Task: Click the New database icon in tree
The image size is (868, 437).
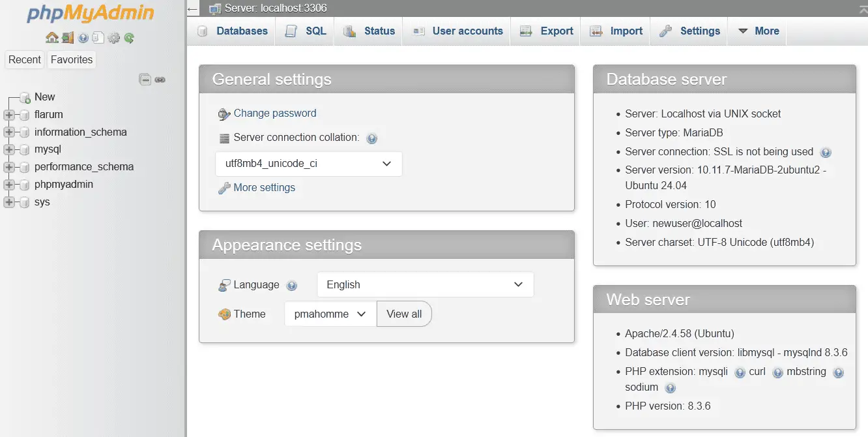Action: tap(25, 97)
